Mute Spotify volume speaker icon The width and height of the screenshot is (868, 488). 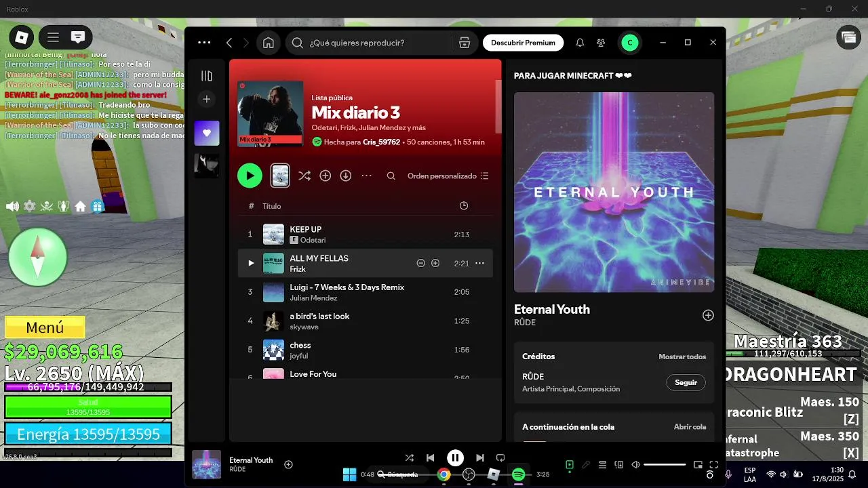tap(635, 465)
